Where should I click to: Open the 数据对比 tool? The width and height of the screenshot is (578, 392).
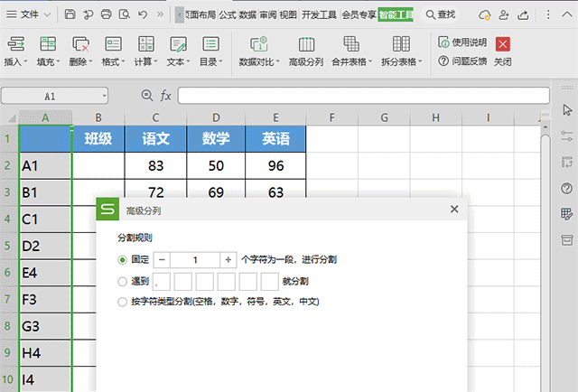(258, 44)
